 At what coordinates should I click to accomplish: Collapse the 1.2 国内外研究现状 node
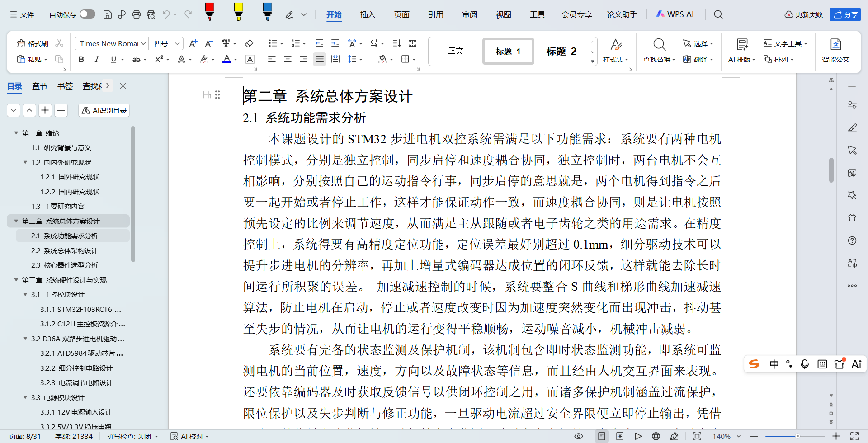(x=25, y=162)
